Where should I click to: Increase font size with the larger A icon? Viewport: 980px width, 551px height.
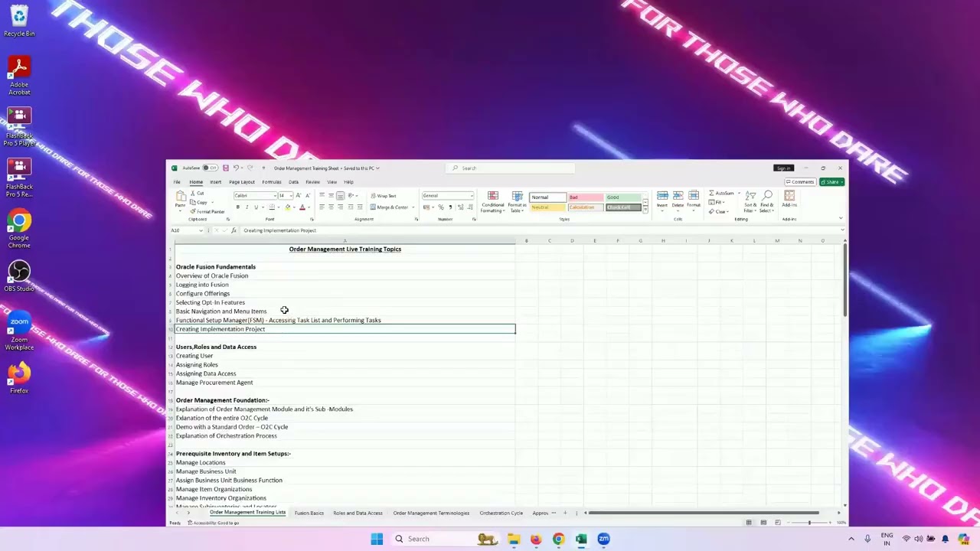(x=298, y=196)
